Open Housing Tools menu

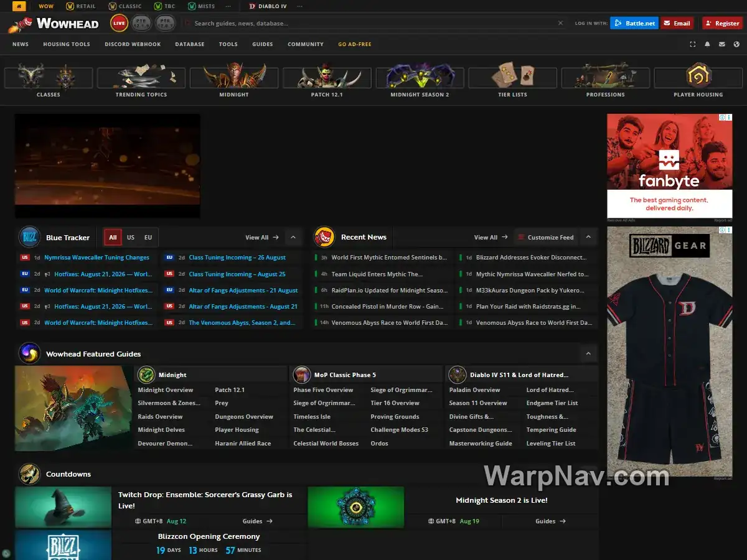[67, 44]
